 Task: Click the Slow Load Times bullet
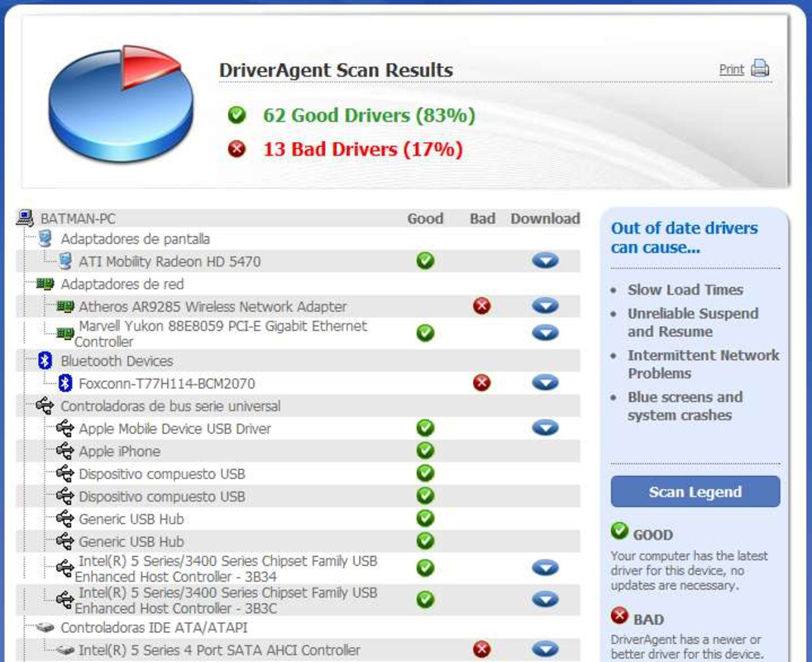pyautogui.click(x=685, y=290)
